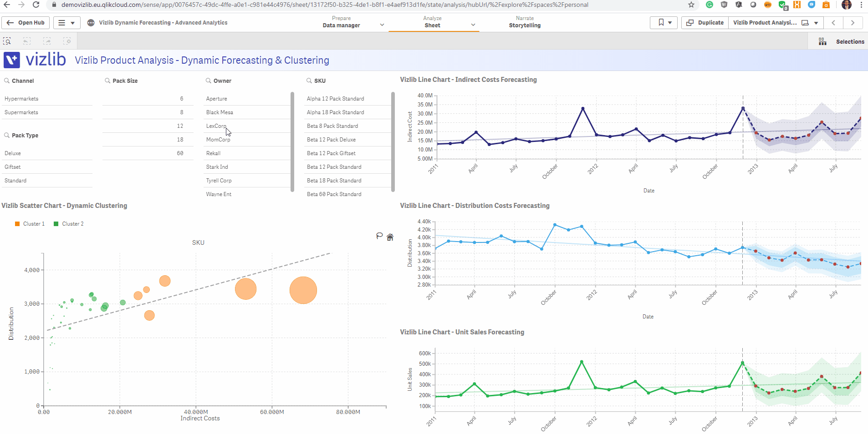Select pack size 12
The width and height of the screenshot is (868, 434).
(148, 126)
